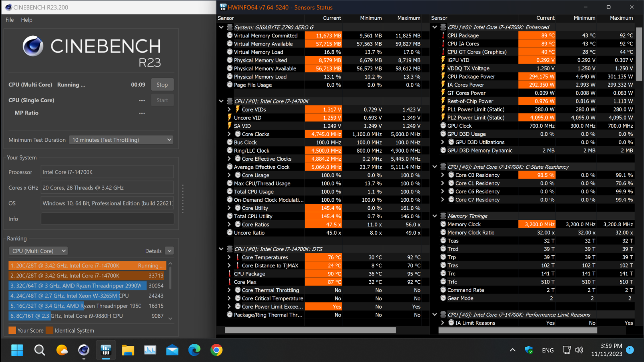This screenshot has width=644, height=362.
Task: Click the HWiNFO left pane horizontal scrollbar
Action: (310, 330)
